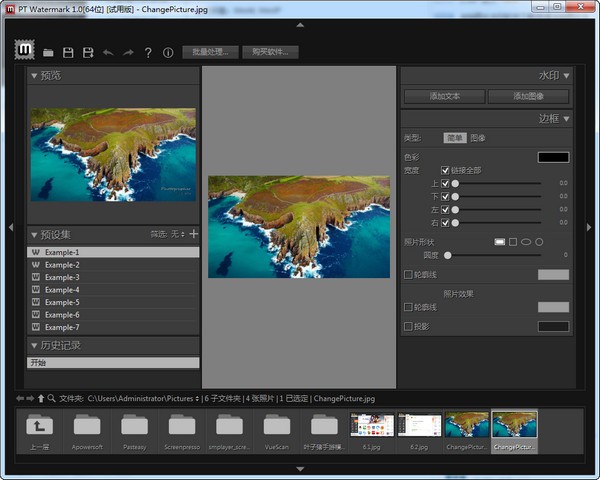Collapse the 水印 watermark section

tap(566, 75)
